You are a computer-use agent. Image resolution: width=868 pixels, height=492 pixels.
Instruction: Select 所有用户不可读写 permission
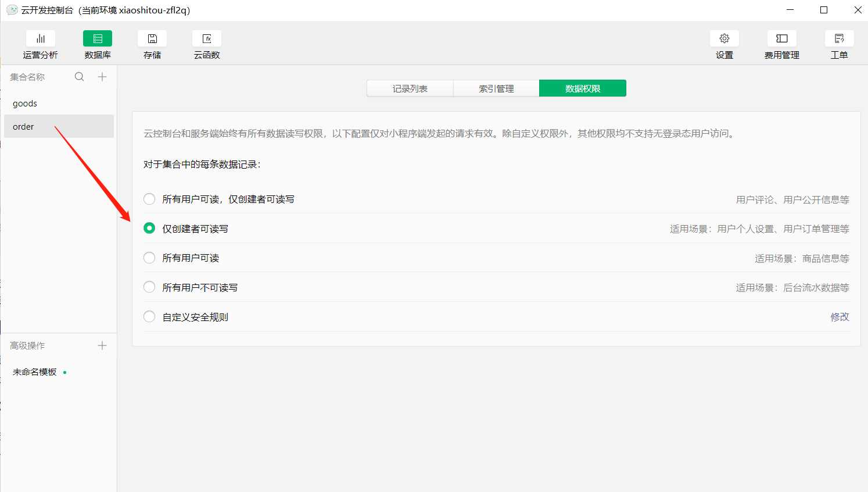click(x=149, y=287)
